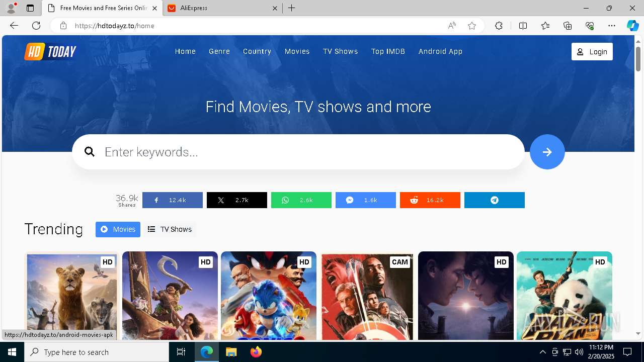
Task: Launch Firefox from taskbar
Action: tap(256, 352)
